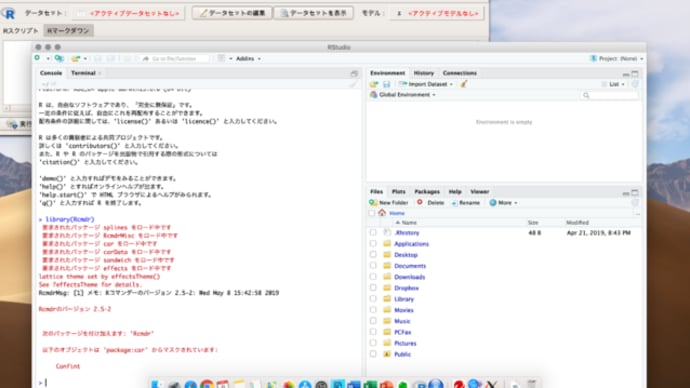The image size is (690, 388).
Task: Click the refresh icon in Environment pane
Action: (x=635, y=84)
